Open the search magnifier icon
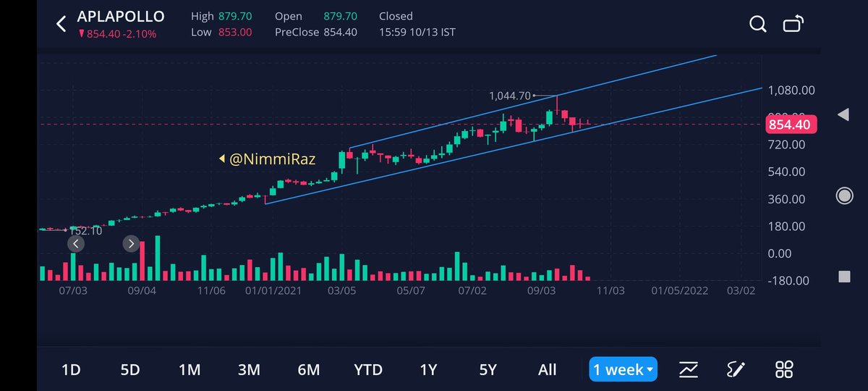 pyautogui.click(x=757, y=24)
